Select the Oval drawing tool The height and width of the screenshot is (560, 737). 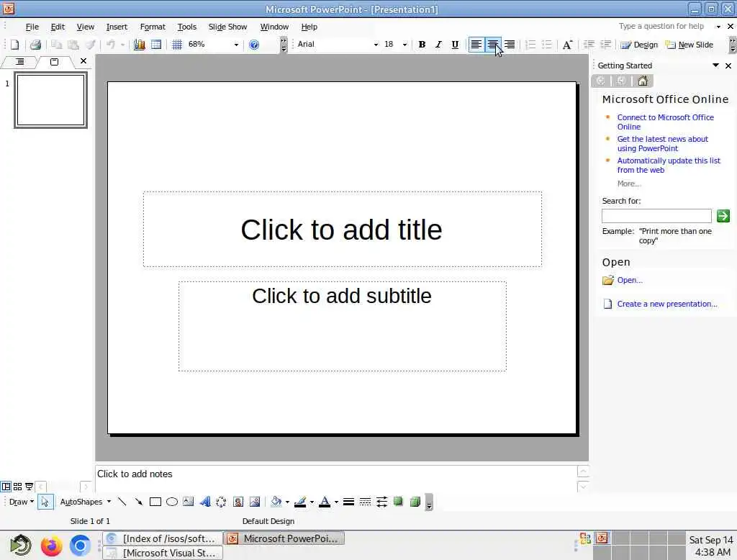[172, 502]
